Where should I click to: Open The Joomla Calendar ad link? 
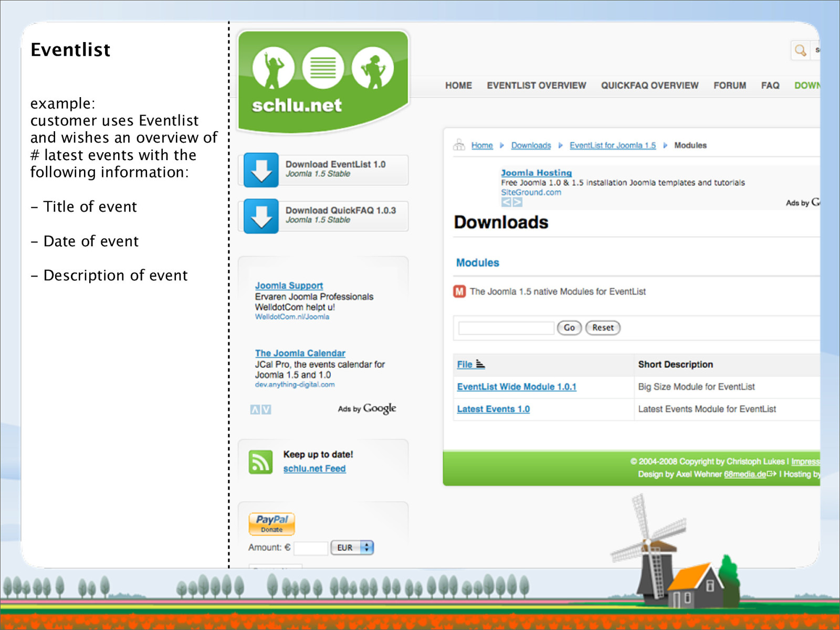point(300,353)
